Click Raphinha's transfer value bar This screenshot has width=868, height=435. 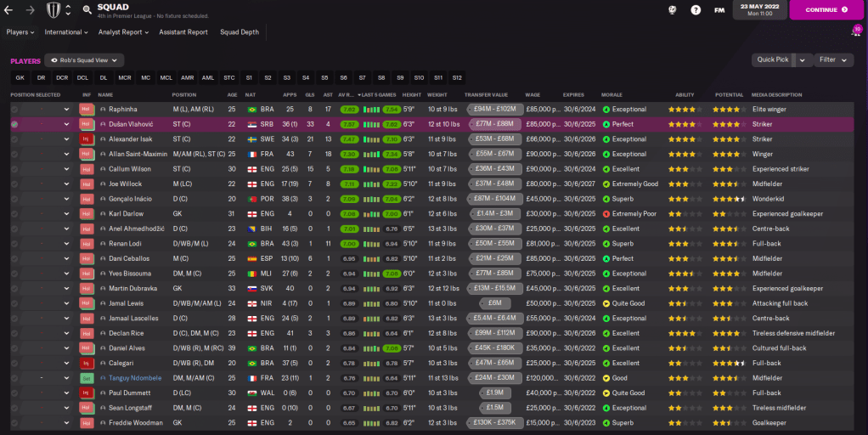[x=494, y=110]
